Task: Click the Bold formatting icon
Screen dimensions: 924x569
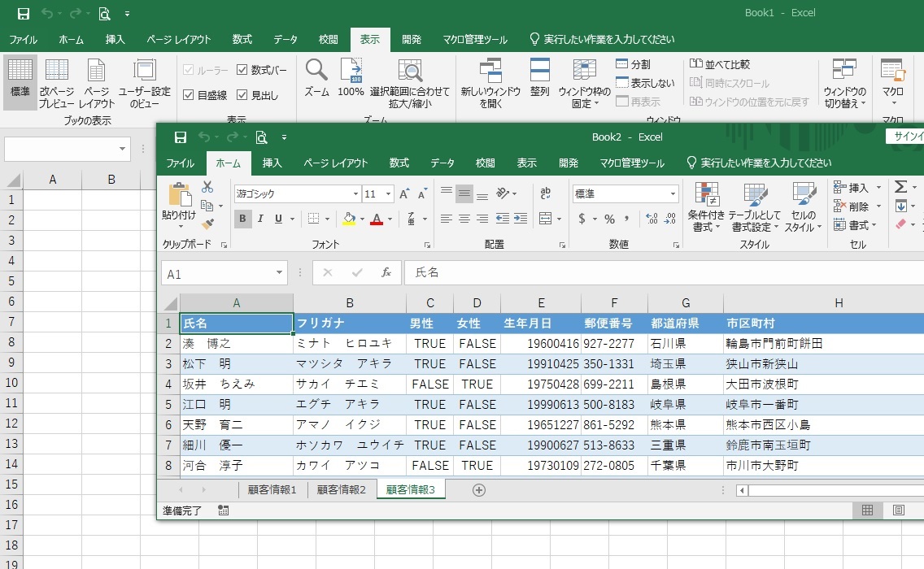Action: pos(242,219)
